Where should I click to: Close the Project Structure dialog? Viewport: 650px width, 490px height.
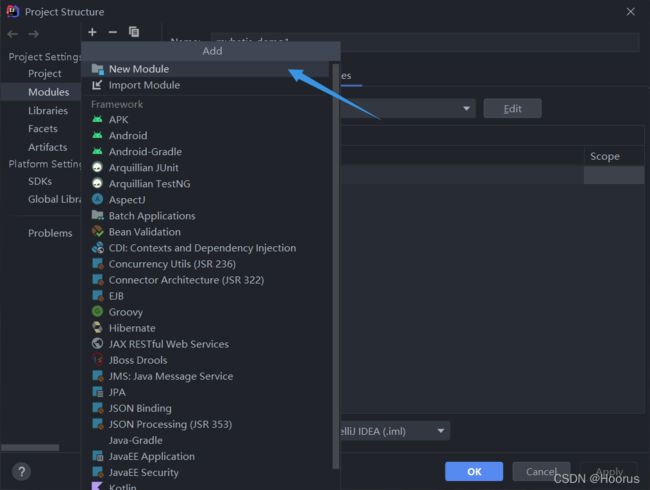click(631, 12)
